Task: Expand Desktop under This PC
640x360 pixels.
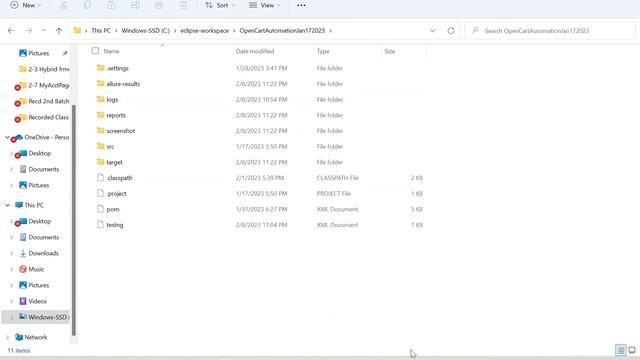Action: pos(11,221)
